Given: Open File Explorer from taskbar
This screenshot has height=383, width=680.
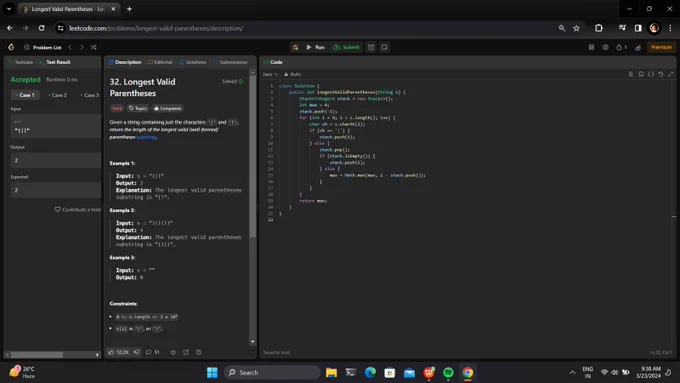Looking at the screenshot, I should click(x=331, y=373).
